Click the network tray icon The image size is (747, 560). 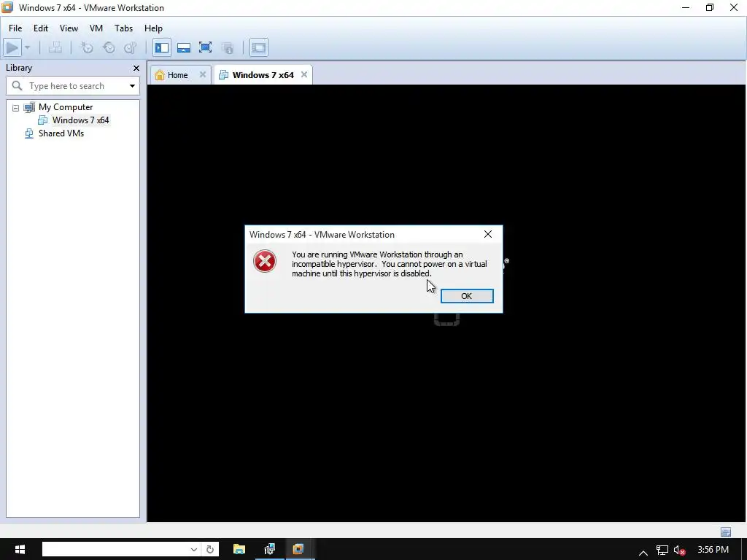(662, 551)
